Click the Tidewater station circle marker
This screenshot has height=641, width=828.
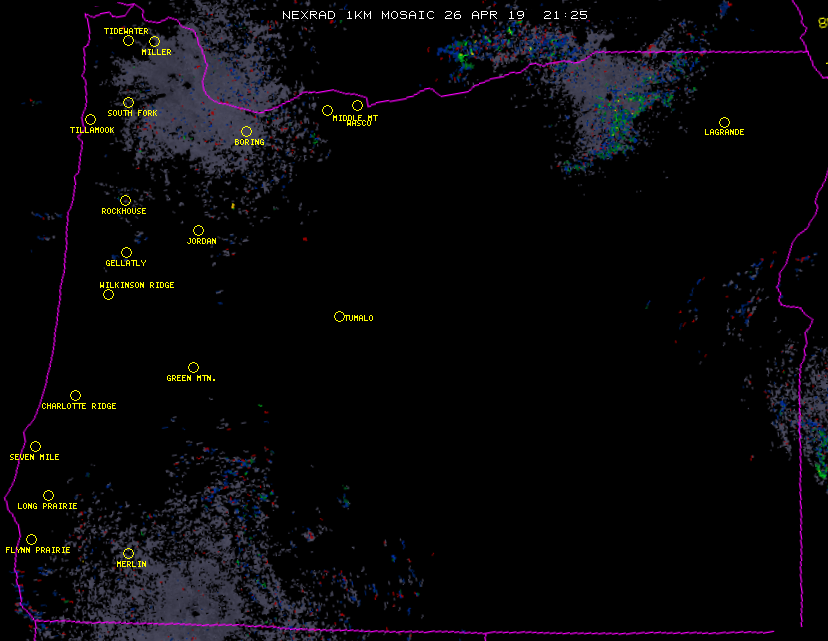point(128,41)
